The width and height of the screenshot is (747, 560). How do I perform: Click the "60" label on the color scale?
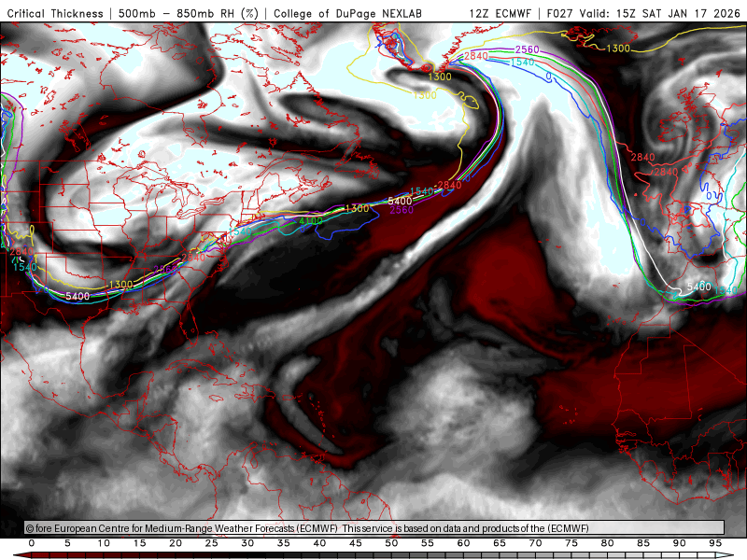click(463, 543)
